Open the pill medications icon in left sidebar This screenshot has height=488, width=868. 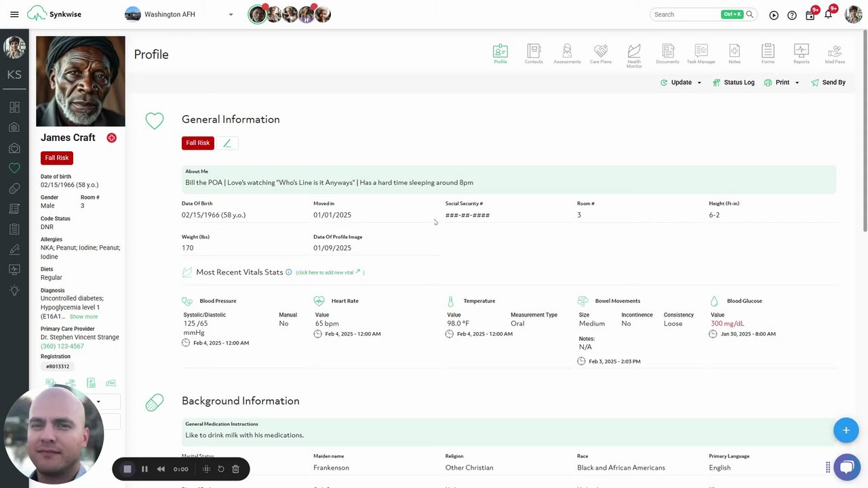(x=14, y=188)
